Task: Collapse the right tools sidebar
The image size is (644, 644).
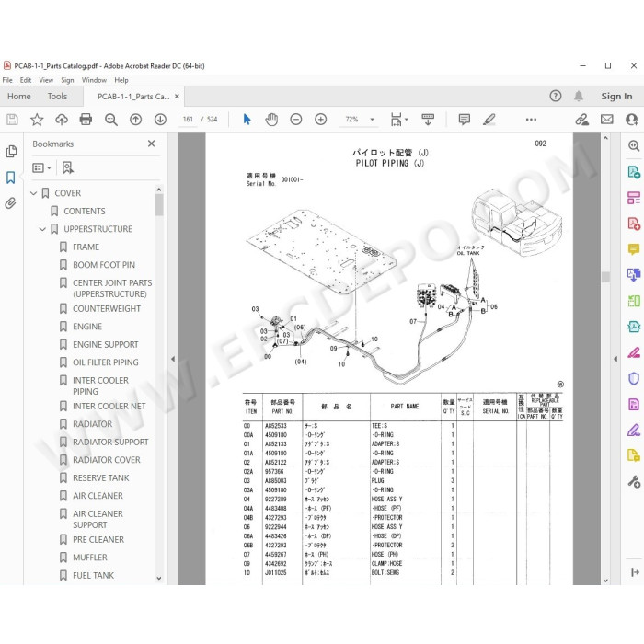Action: (635, 572)
